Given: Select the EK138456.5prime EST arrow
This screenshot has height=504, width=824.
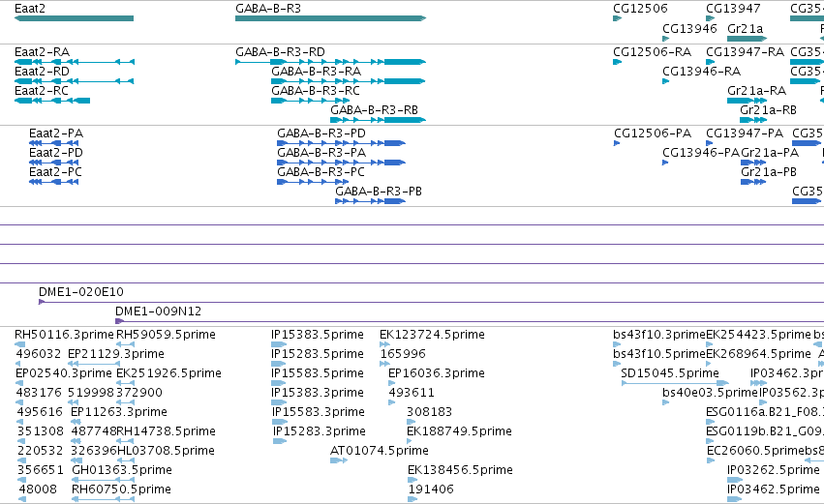Looking at the screenshot, I should click(x=412, y=480).
